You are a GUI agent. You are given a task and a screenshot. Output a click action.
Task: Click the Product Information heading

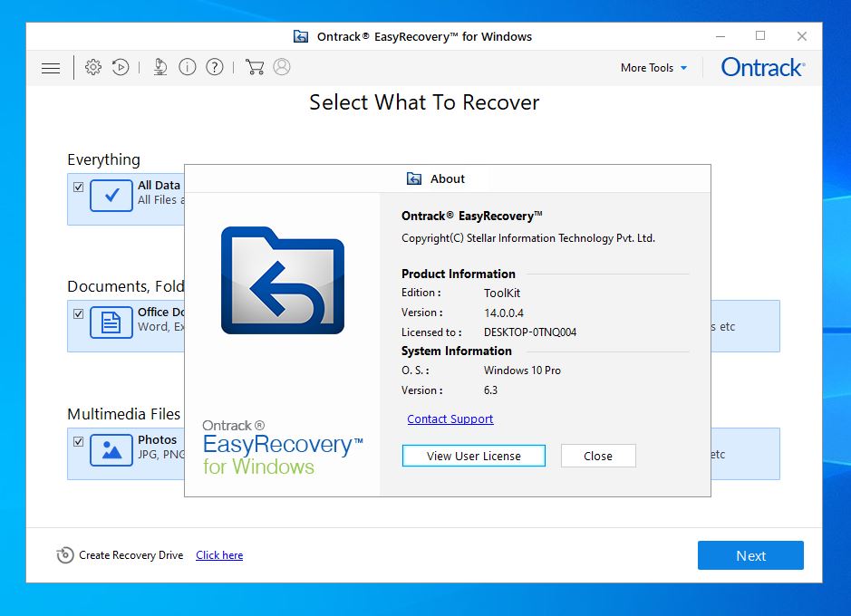pyautogui.click(x=458, y=274)
